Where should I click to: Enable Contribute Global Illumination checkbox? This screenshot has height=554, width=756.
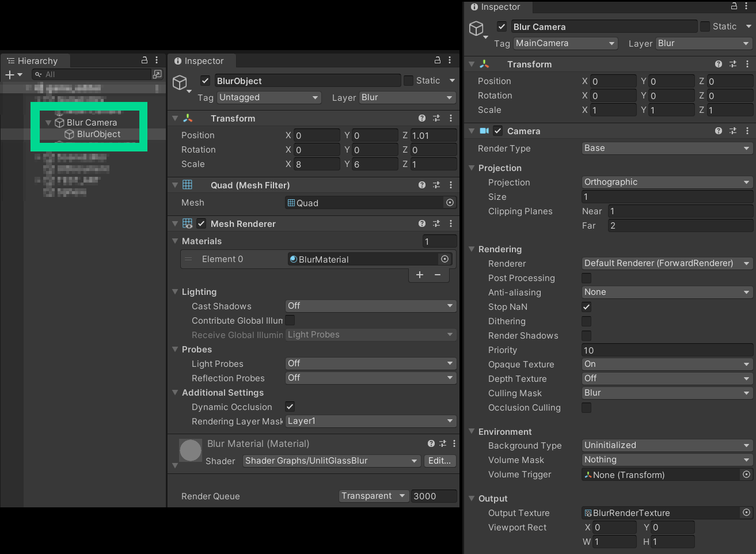[290, 320]
